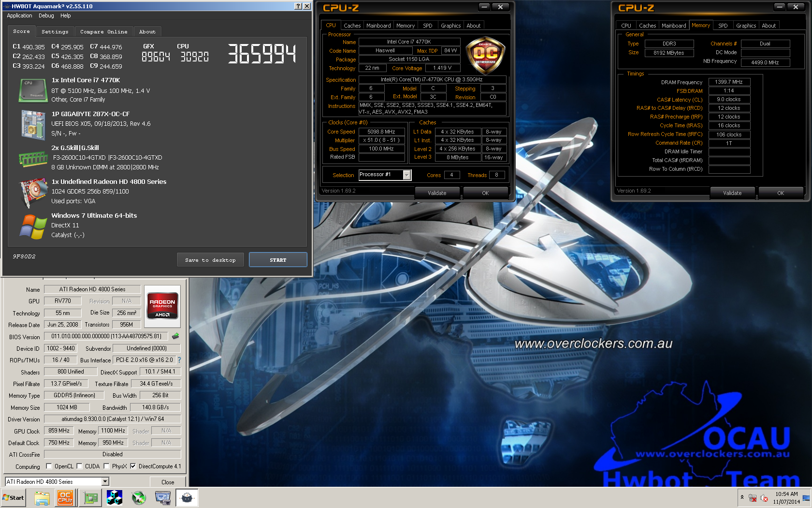Click the CAS# Latency 9.0 clocks value
The height and width of the screenshot is (508, 812).
pyautogui.click(x=729, y=100)
